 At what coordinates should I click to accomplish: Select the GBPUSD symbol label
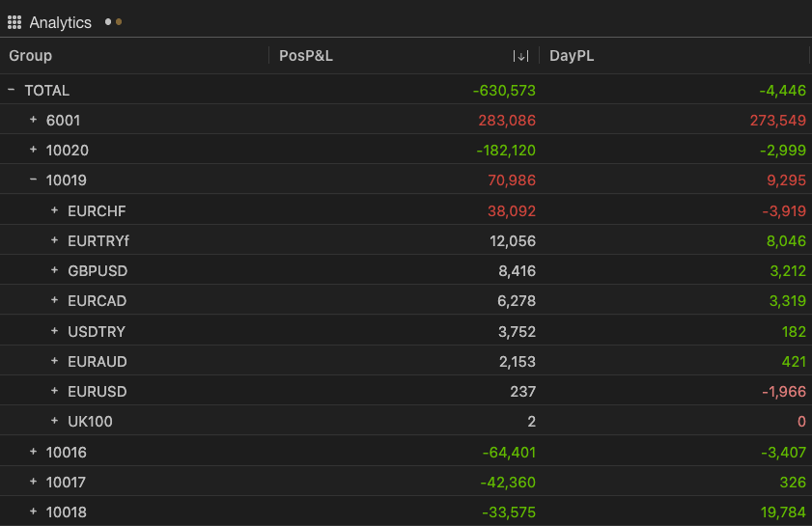[98, 271]
